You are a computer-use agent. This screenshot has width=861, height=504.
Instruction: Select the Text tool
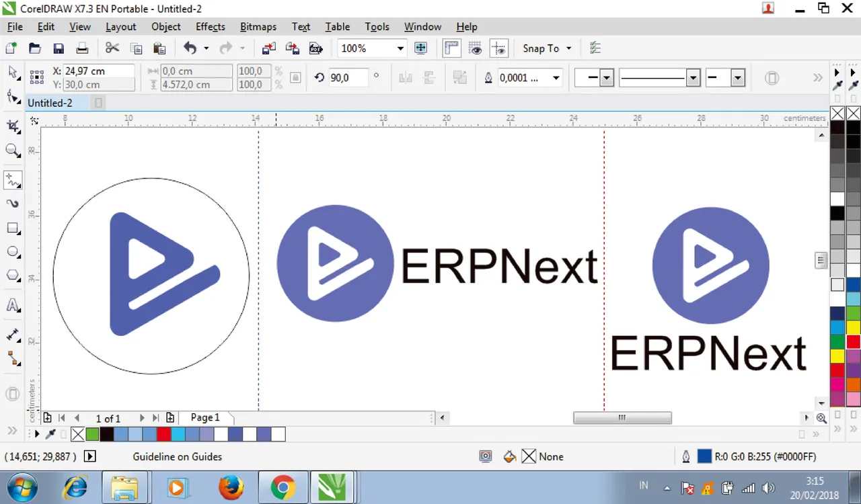(12, 306)
